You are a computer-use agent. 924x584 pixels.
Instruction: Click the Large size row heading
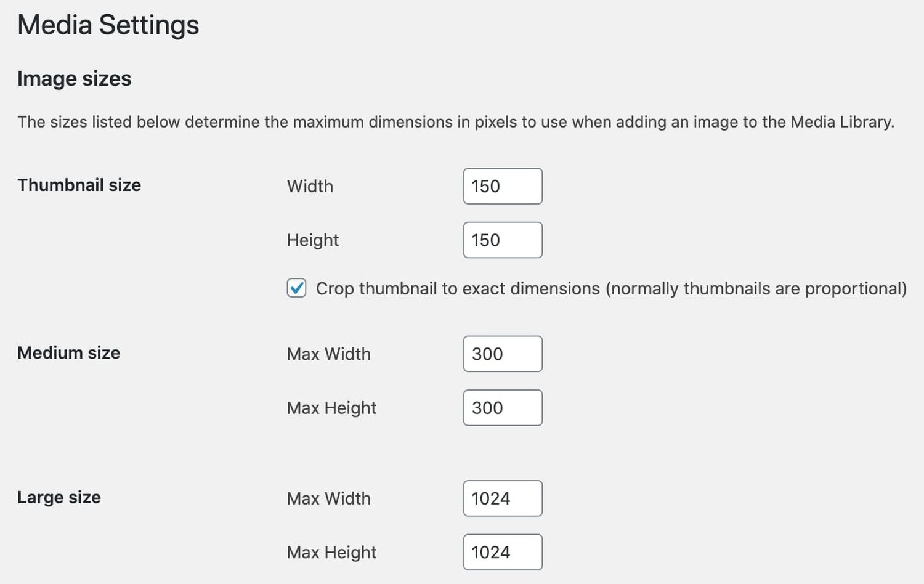point(59,497)
